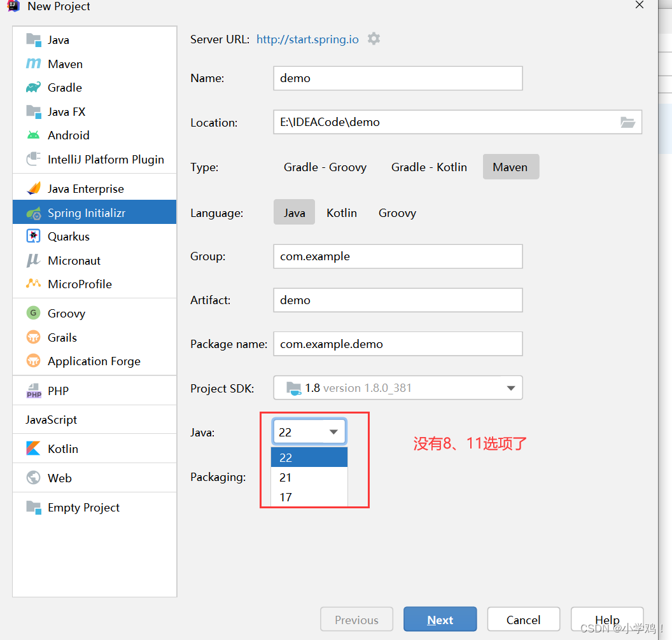Open server URL settings gear
Viewport: 672px width, 640px height.
point(374,39)
